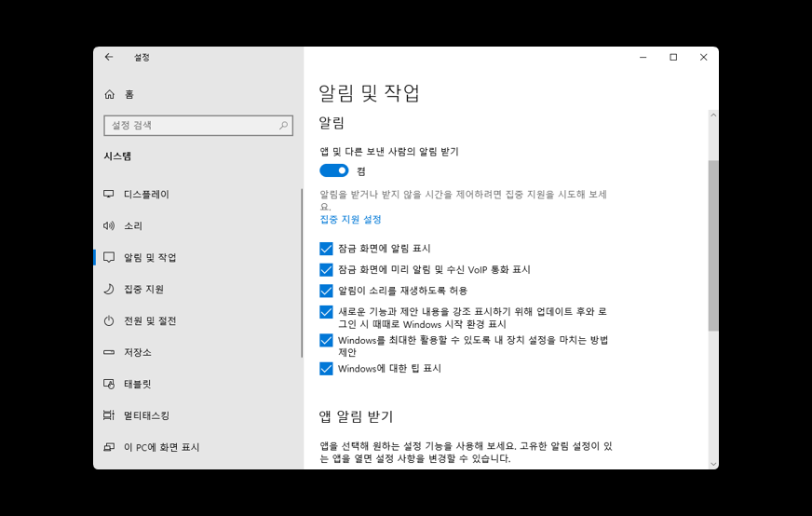This screenshot has width=812, height=516.
Task: Click the 켬 toggle state label
Action: click(361, 171)
